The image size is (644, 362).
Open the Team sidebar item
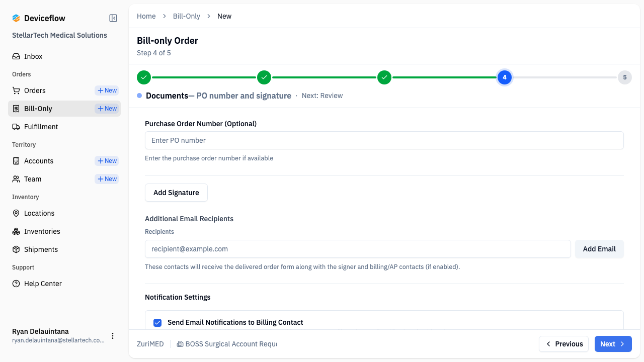pyautogui.click(x=33, y=179)
